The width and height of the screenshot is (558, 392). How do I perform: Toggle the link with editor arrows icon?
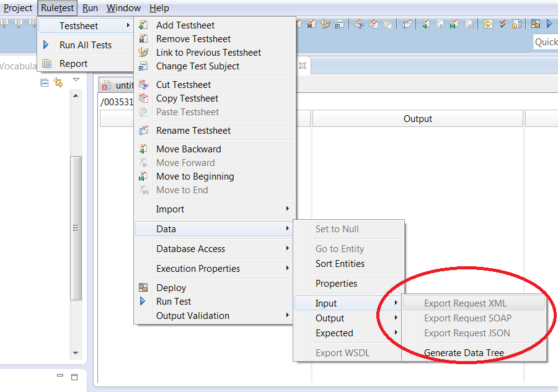58,82
